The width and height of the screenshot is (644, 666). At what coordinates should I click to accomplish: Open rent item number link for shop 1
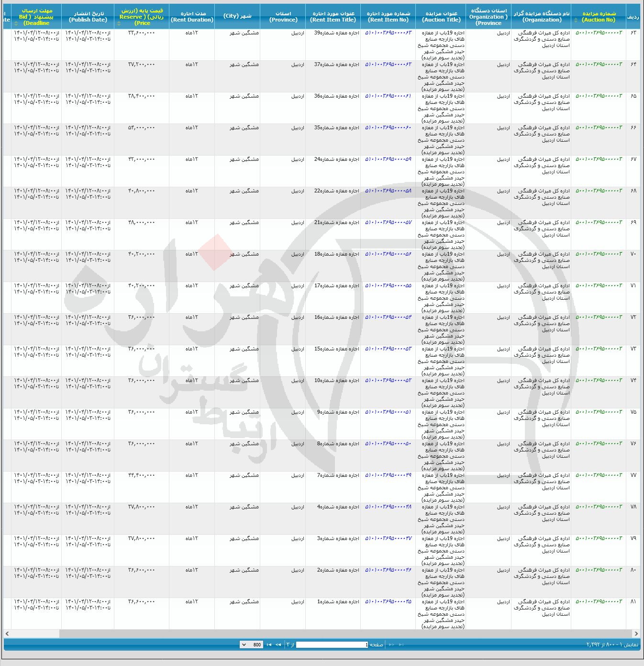click(x=388, y=602)
